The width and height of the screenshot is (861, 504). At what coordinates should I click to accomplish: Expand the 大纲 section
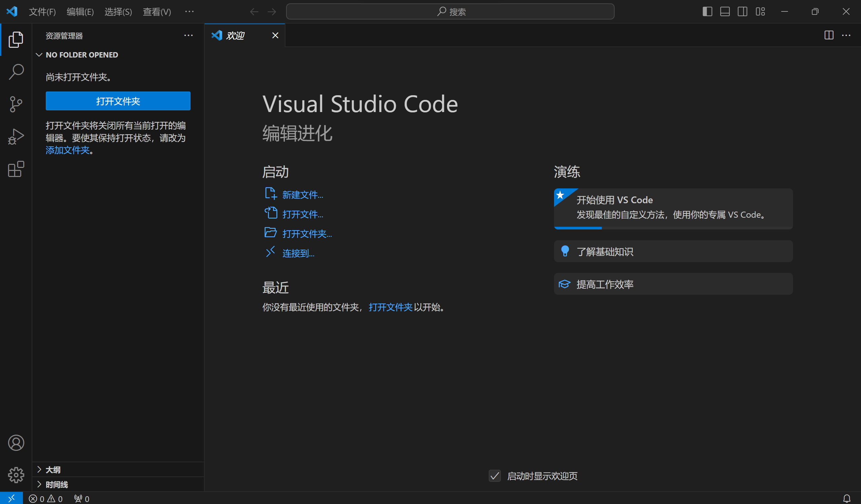point(118,469)
